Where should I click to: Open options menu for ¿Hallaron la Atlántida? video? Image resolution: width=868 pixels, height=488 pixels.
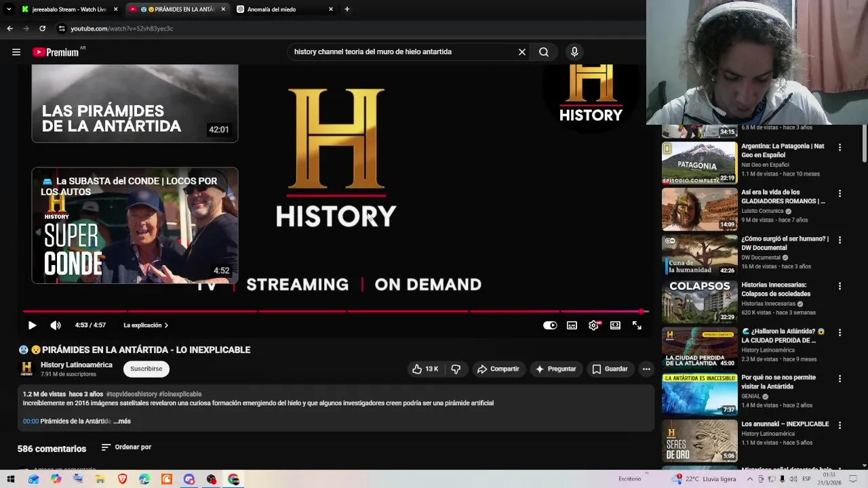pos(840,333)
